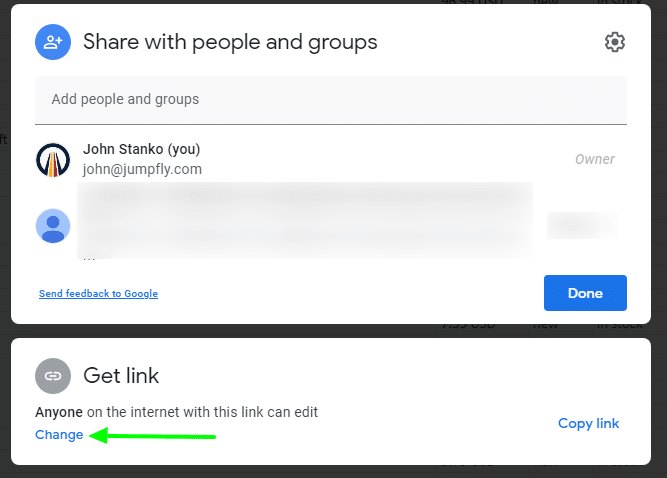
Task: Click the gray Get link chain icon
Action: coord(53,376)
